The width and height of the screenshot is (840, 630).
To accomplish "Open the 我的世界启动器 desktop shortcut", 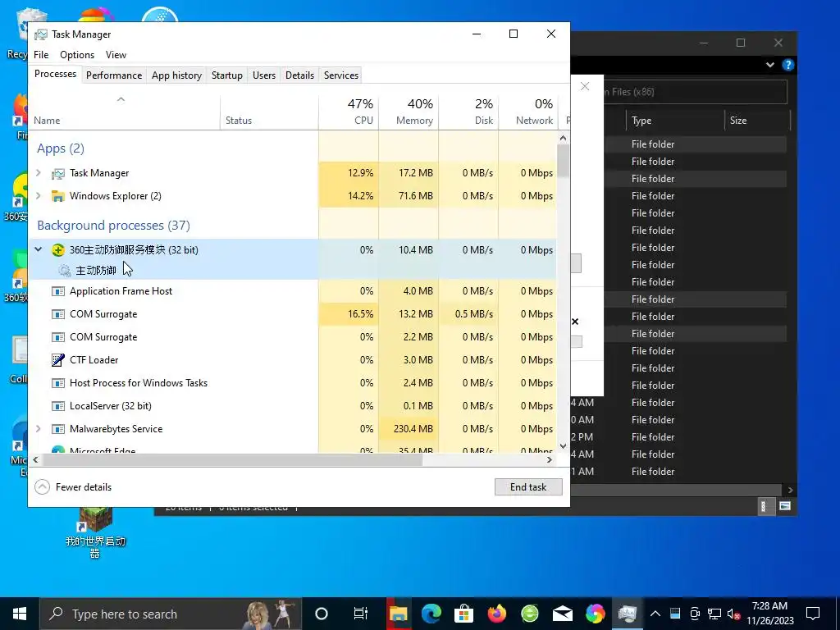I will coord(95,532).
